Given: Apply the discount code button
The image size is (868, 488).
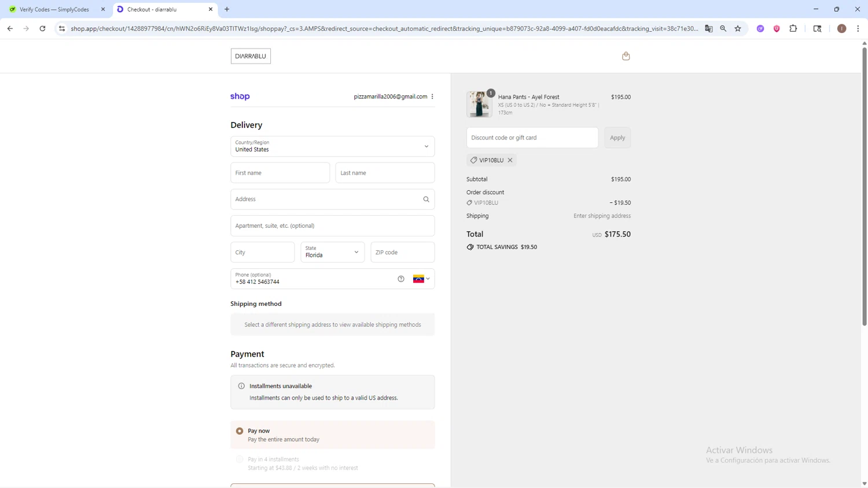Looking at the screenshot, I should coord(617,138).
